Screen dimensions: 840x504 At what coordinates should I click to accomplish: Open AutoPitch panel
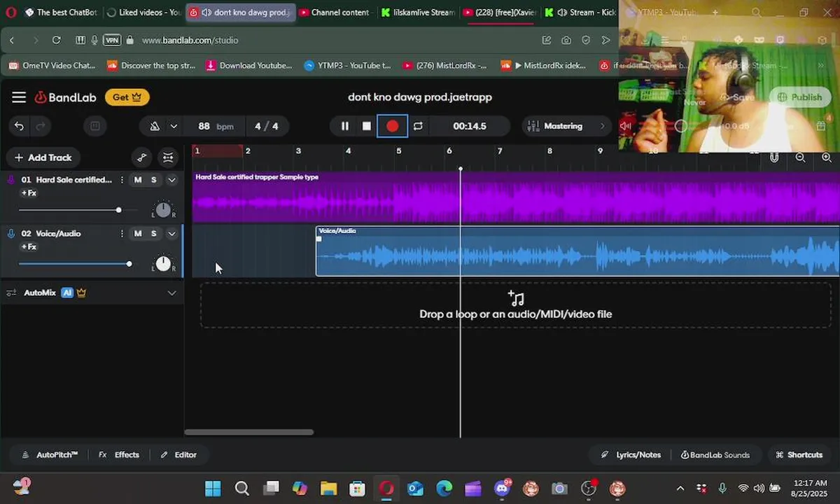[50, 455]
